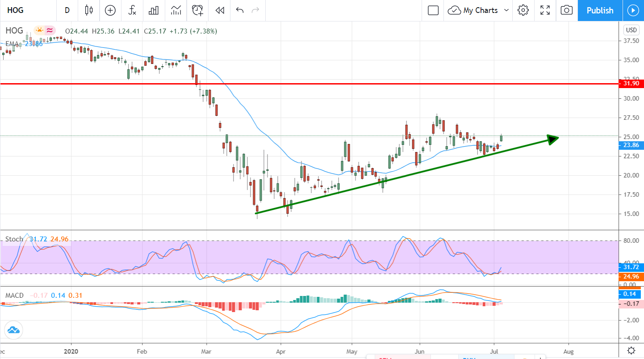This screenshot has height=359, width=644.
Task: Click the USD currency button
Action: coord(631,30)
